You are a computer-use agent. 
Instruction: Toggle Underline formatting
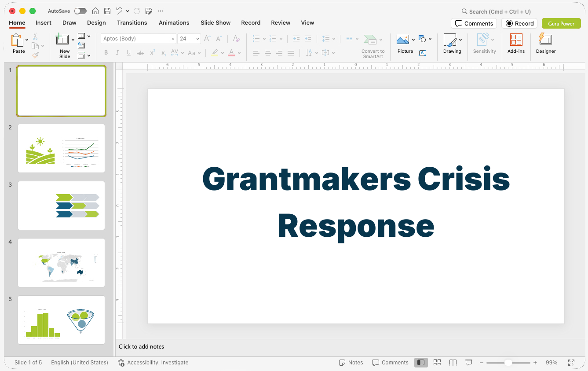[x=129, y=53]
